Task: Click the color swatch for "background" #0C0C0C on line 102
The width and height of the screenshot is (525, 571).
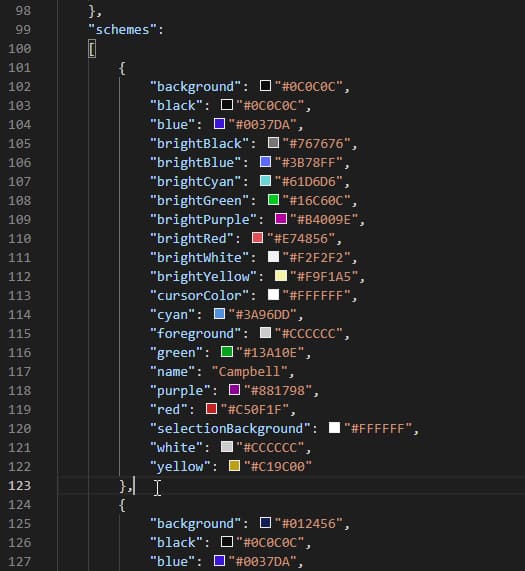Action: (x=265, y=86)
